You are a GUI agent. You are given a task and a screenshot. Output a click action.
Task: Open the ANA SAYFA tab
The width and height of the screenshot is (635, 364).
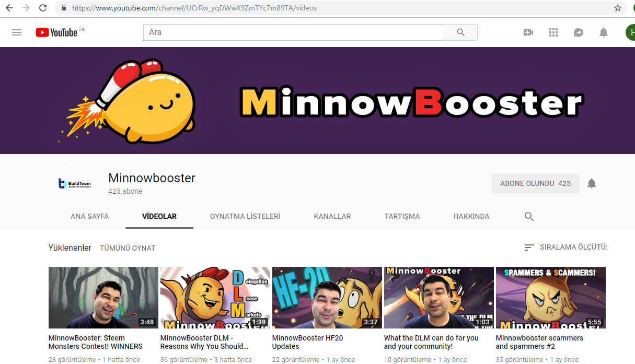[90, 216]
